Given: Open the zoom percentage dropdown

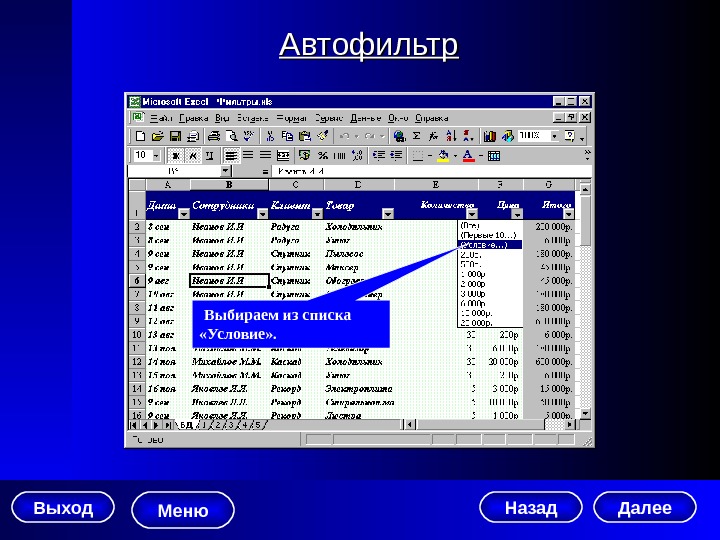Looking at the screenshot, I should point(555,136).
